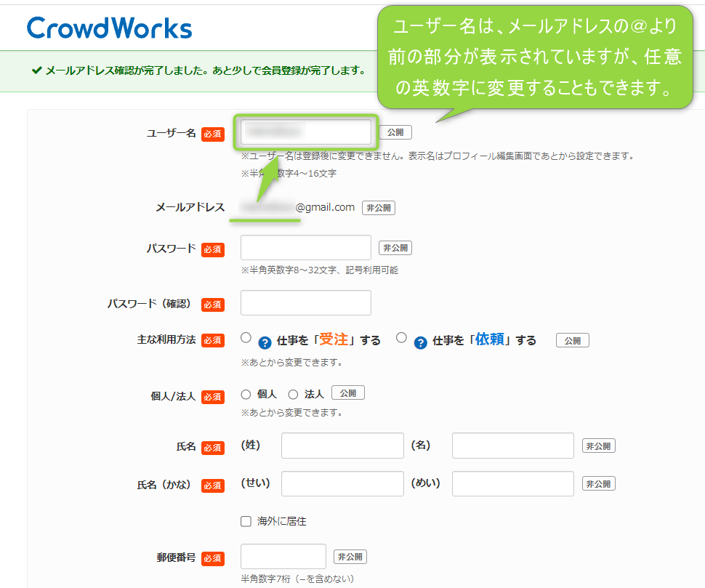Choose the 法人 radio option
The image size is (705, 588).
point(294,395)
